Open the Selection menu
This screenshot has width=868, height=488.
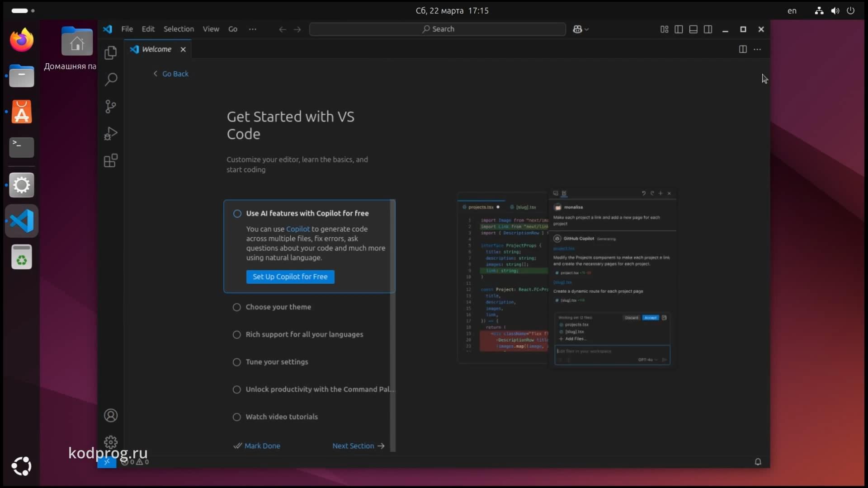tap(179, 29)
